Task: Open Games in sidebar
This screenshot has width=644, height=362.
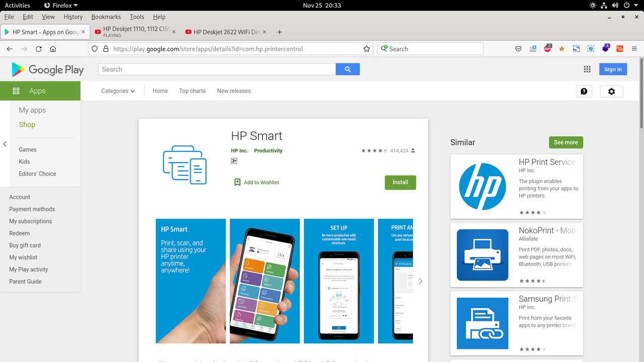Action: (x=28, y=149)
